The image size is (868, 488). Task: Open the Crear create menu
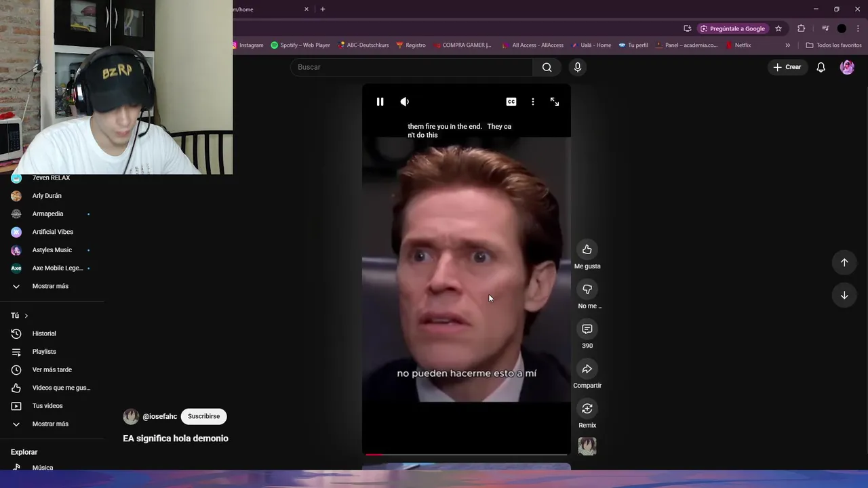pyautogui.click(x=787, y=67)
